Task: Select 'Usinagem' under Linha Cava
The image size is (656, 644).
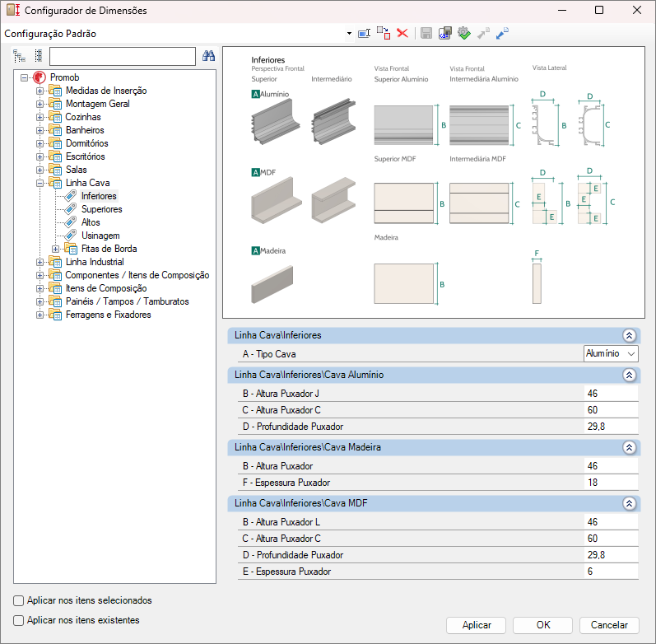Action: tap(100, 236)
